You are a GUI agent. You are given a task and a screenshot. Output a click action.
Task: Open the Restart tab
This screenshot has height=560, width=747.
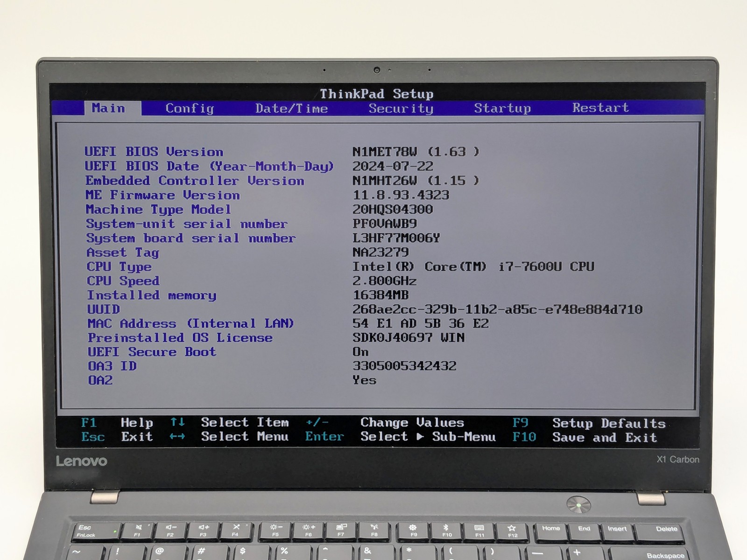tap(600, 108)
